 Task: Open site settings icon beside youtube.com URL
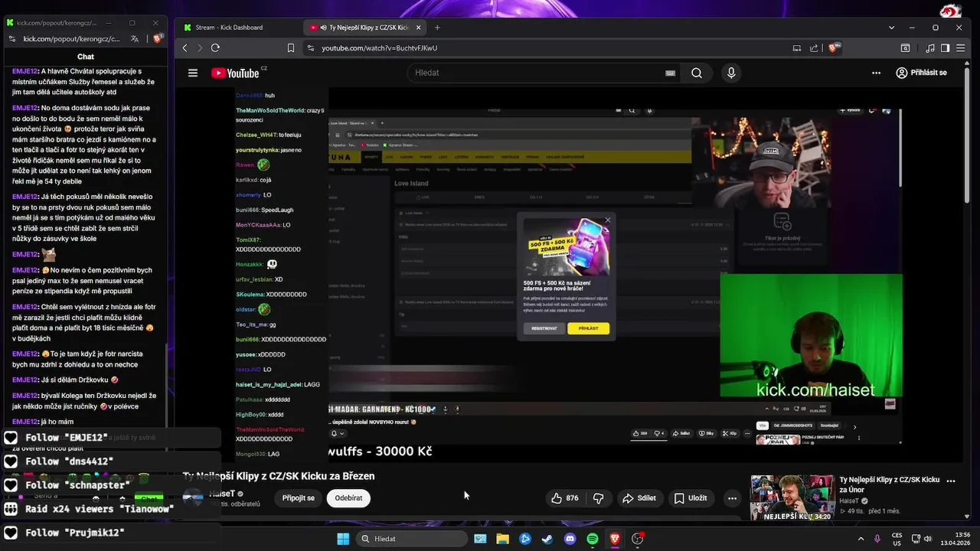click(310, 47)
